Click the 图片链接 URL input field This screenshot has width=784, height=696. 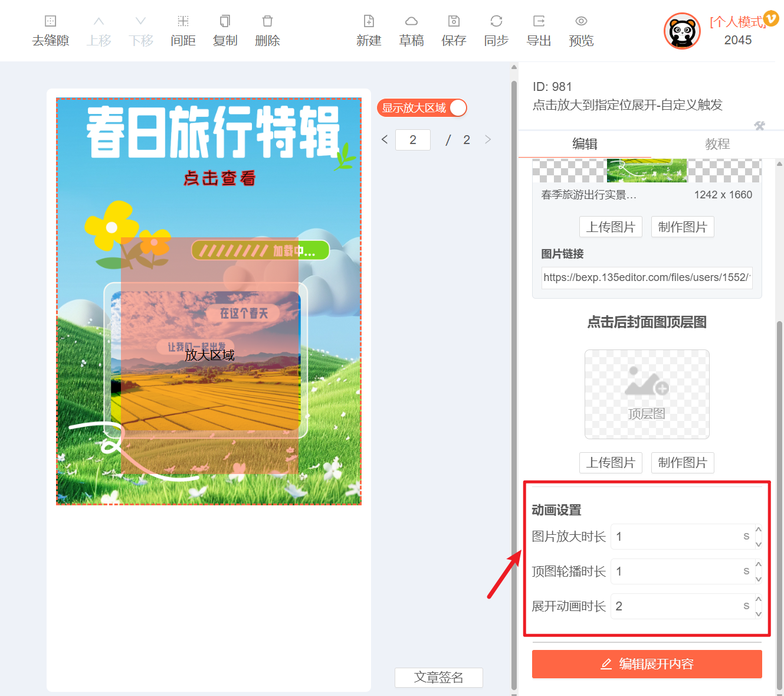(647, 277)
